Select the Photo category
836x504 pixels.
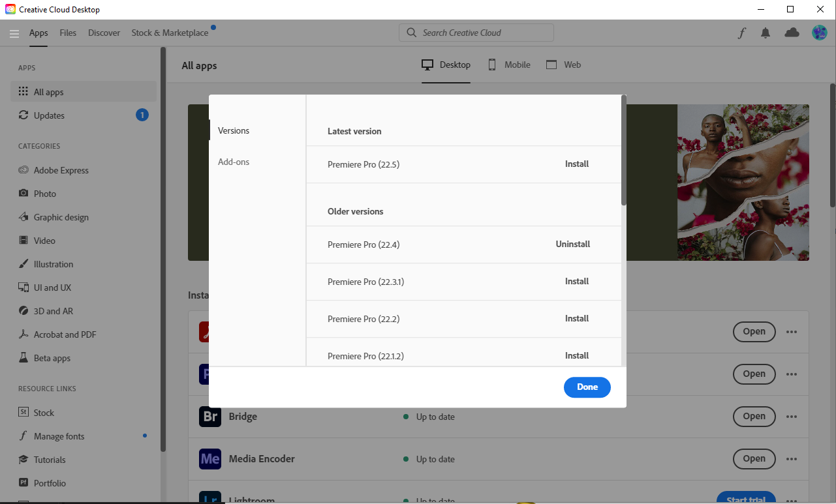[45, 193]
